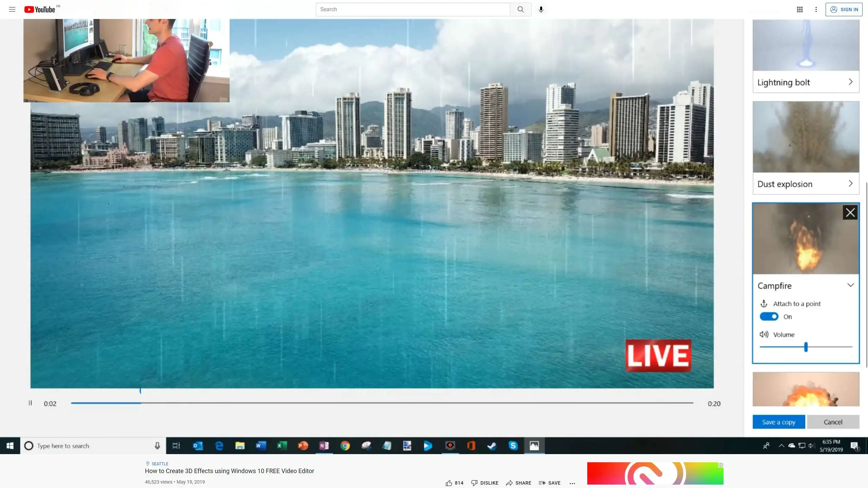
Task: Open the YouTube hamburger guide menu
Action: [12, 9]
